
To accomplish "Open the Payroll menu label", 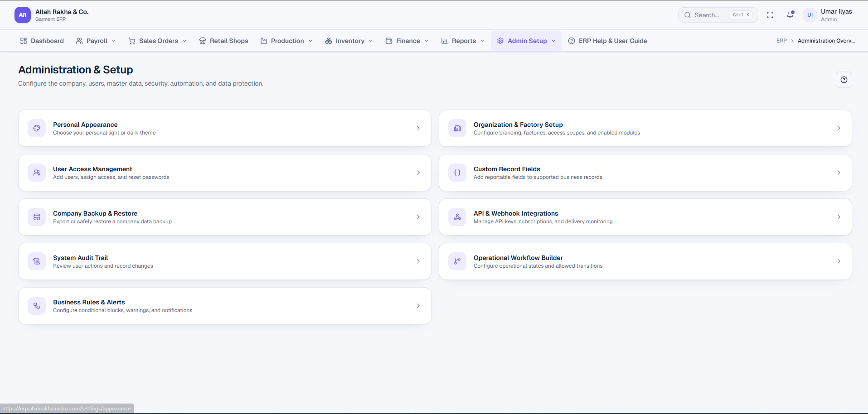I will point(97,41).
